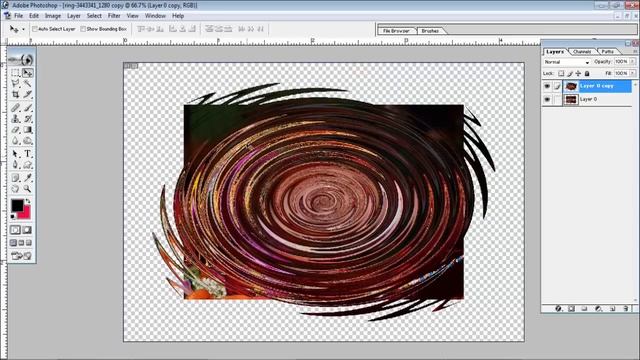
Task: Select the Pen tool
Action: point(16,165)
